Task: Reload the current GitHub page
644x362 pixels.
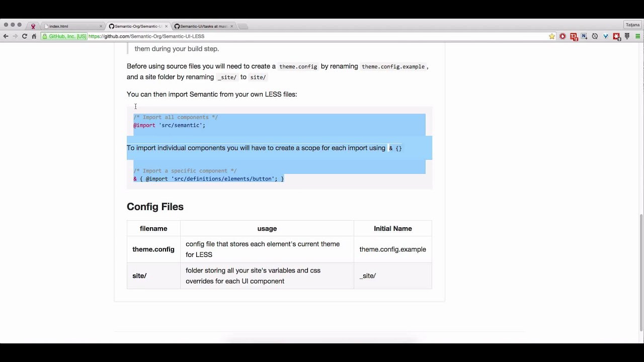Action: pyautogui.click(x=24, y=36)
